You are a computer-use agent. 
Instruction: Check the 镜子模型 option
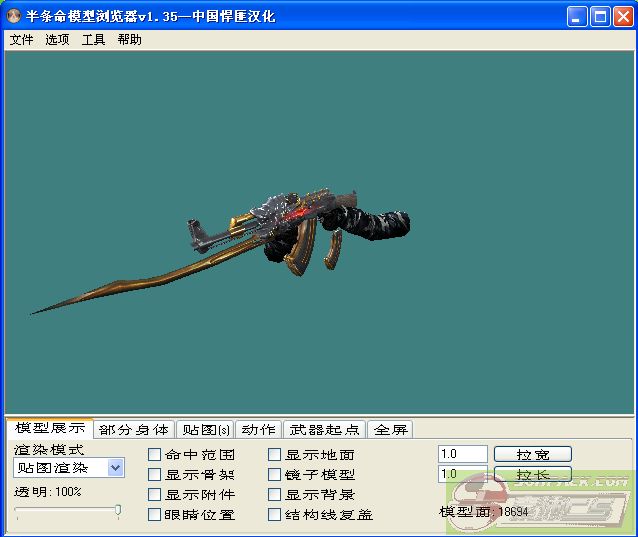click(275, 475)
